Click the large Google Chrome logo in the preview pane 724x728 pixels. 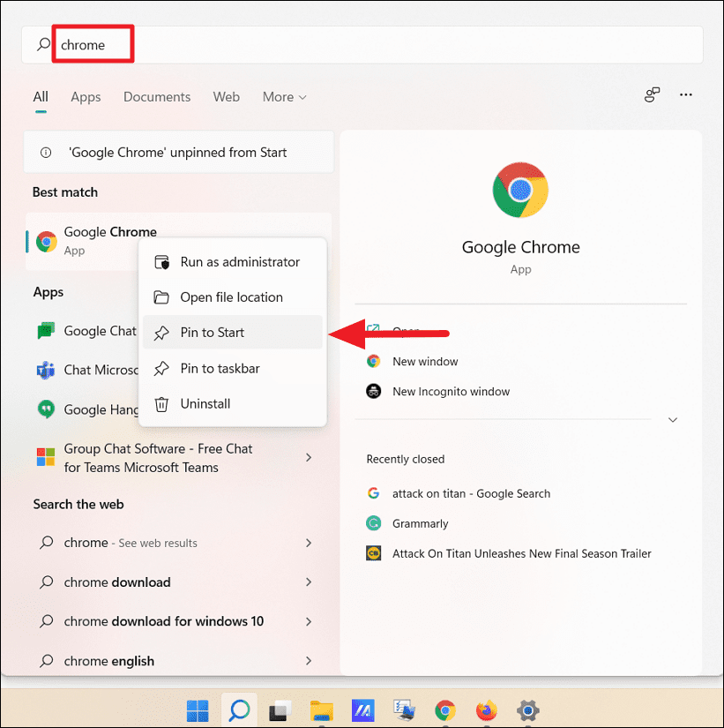pyautogui.click(x=520, y=190)
